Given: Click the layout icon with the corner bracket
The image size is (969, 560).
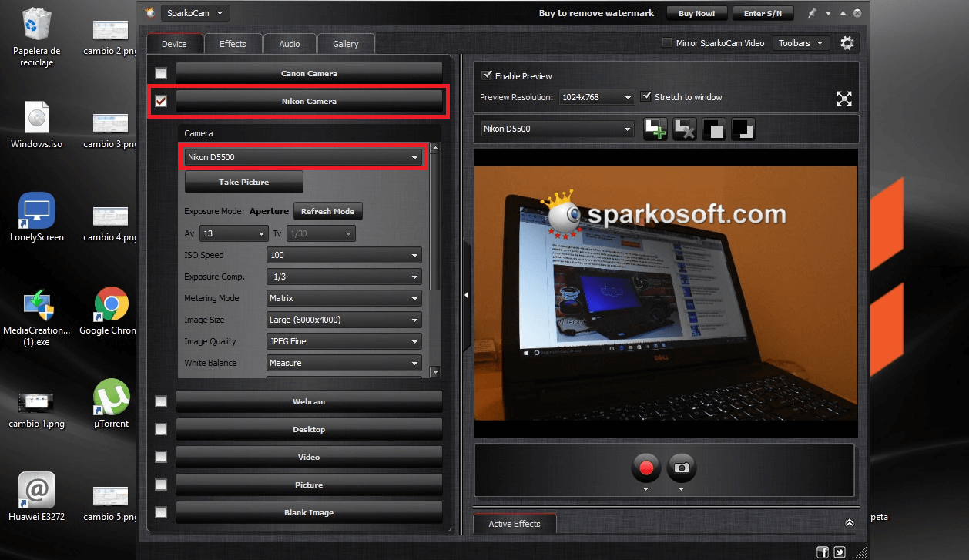Looking at the screenshot, I should (x=743, y=129).
